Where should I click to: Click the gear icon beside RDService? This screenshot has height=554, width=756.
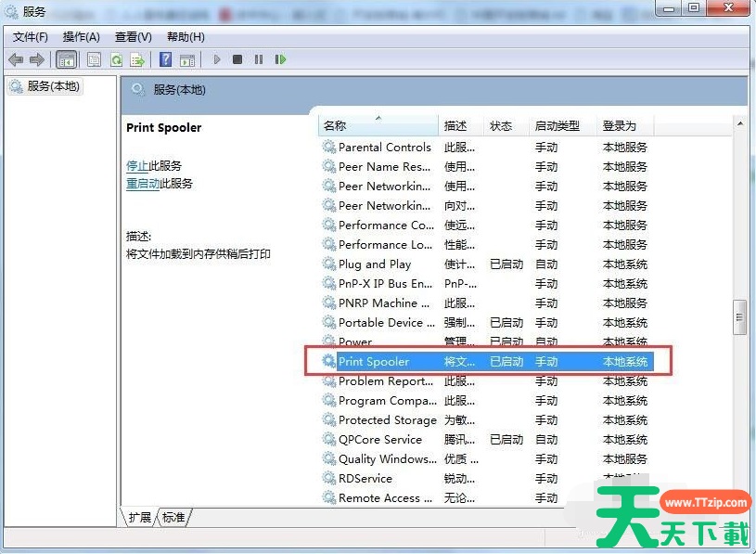click(x=329, y=478)
